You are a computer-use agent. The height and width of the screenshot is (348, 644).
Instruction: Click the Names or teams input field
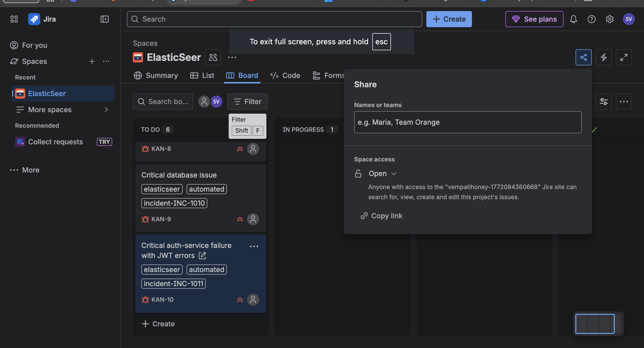[x=467, y=122]
